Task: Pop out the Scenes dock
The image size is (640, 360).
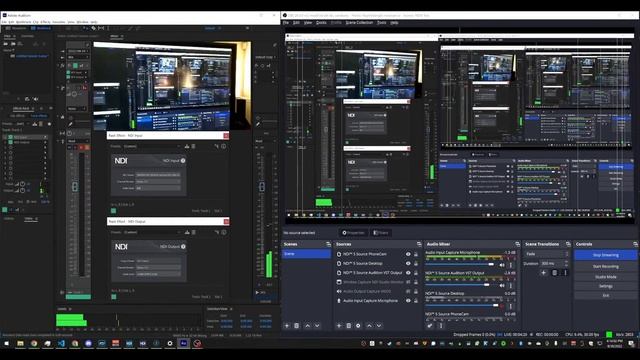Action: [328, 244]
